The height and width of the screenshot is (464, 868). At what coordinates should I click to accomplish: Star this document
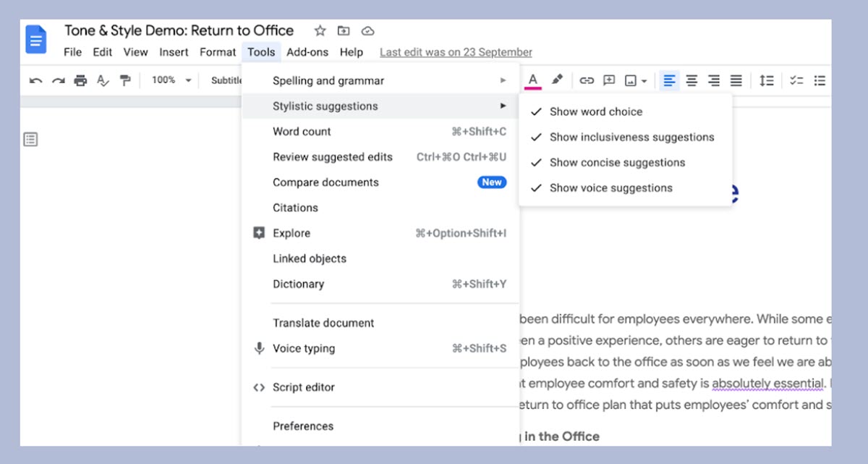tap(320, 31)
